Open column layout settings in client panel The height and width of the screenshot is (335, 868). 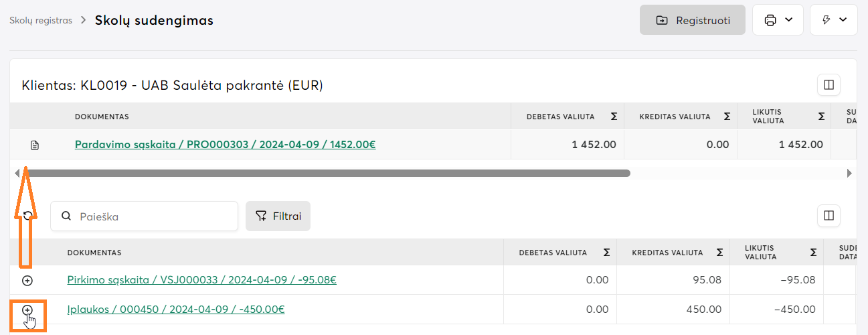tap(829, 85)
